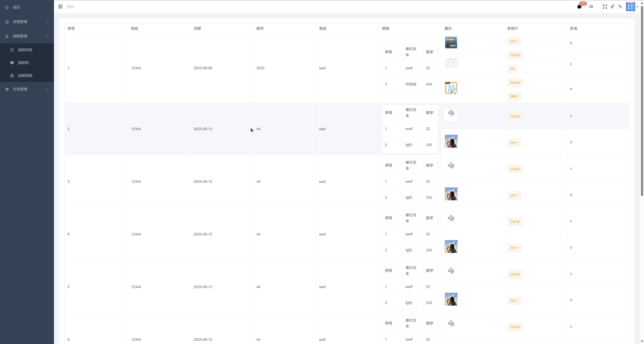Open the faint diagram thumbnail in row 1
Screen dimensions: 644x344
pyautogui.click(x=451, y=63)
